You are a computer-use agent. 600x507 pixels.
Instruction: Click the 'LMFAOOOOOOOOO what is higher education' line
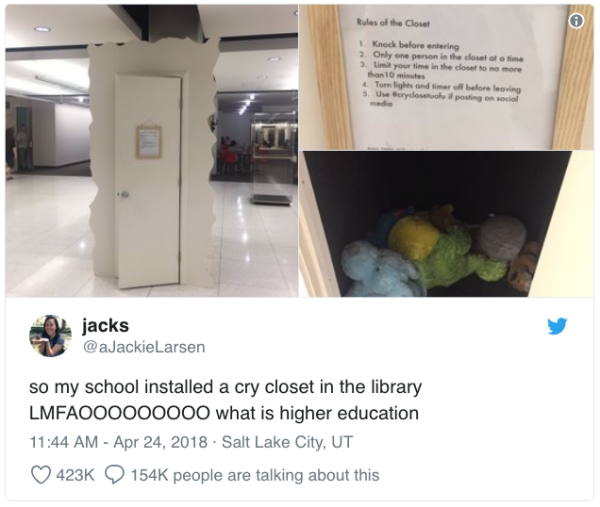click(x=224, y=413)
